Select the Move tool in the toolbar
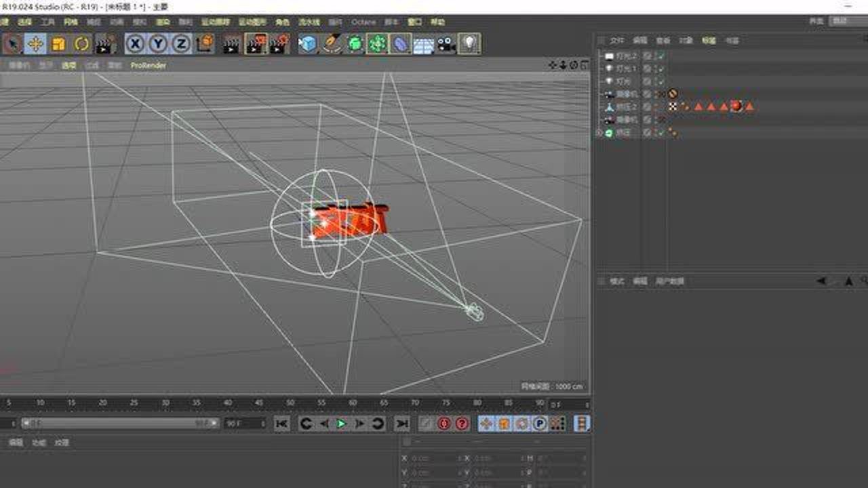This screenshot has height=488, width=868. click(x=35, y=43)
